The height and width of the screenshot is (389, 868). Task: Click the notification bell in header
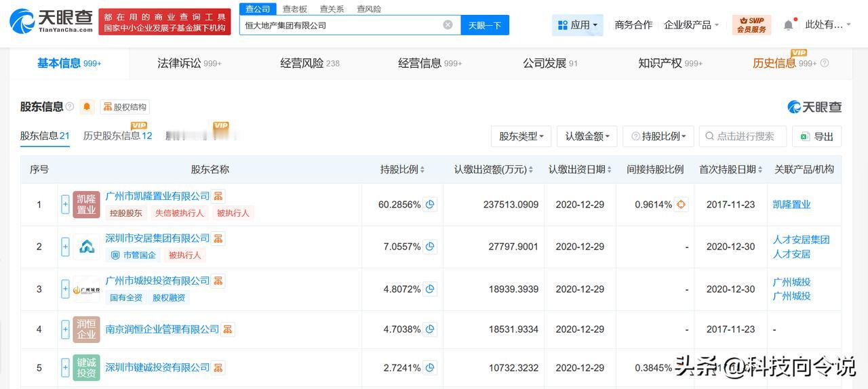788,25
